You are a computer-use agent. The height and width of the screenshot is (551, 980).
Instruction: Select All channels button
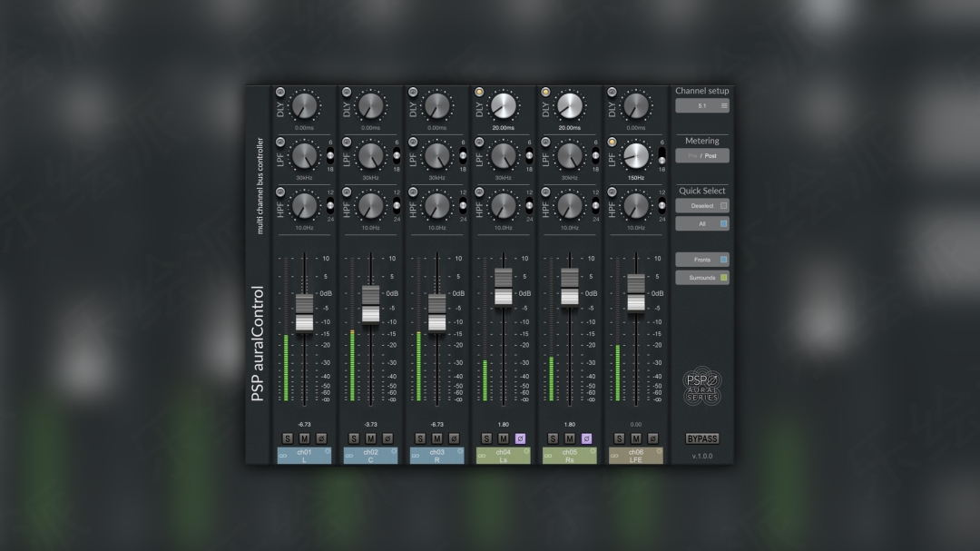point(701,224)
